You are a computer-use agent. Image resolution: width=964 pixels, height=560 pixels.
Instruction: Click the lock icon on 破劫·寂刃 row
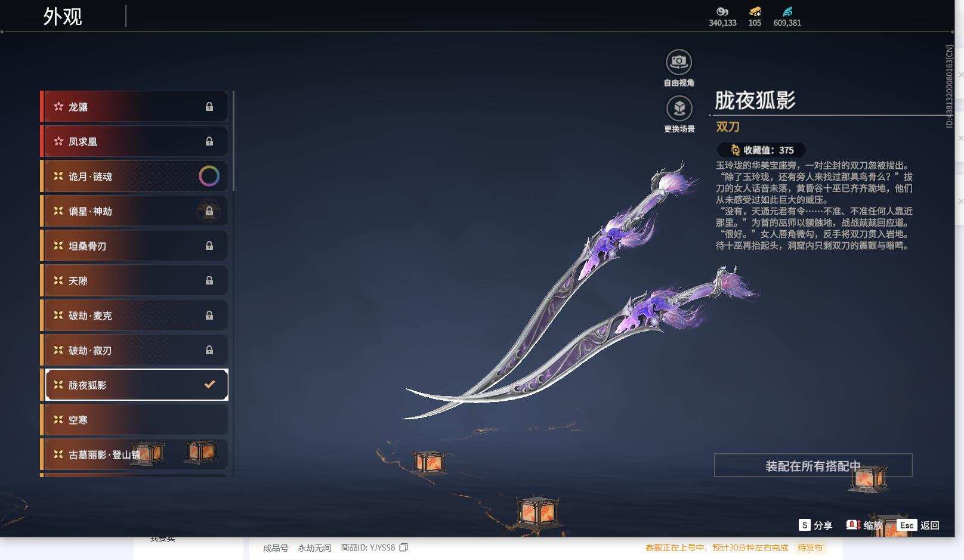209,350
